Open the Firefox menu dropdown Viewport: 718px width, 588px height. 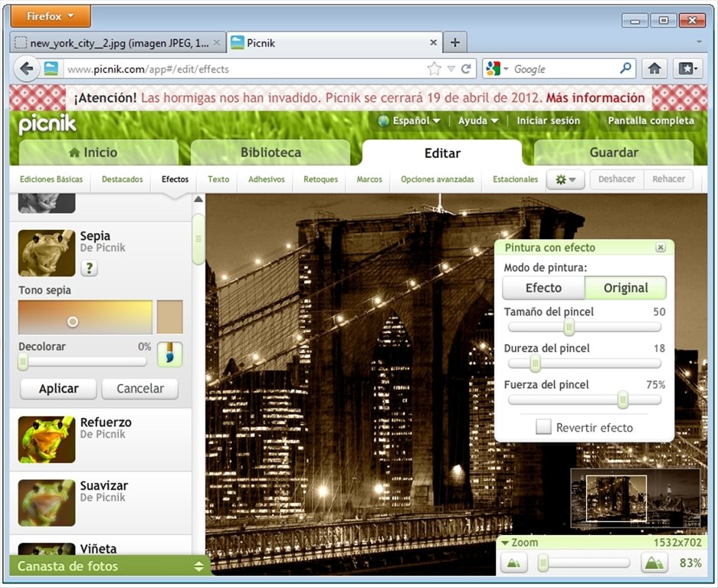(51, 16)
